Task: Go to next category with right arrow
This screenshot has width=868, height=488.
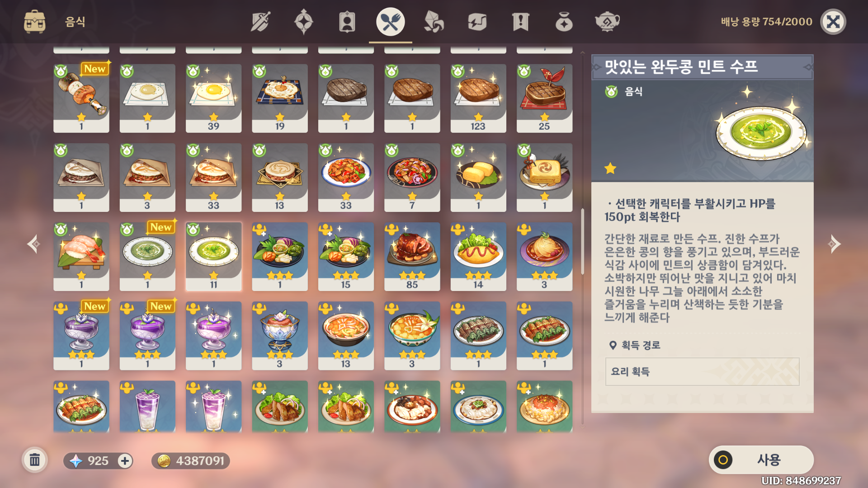Action: [834, 244]
